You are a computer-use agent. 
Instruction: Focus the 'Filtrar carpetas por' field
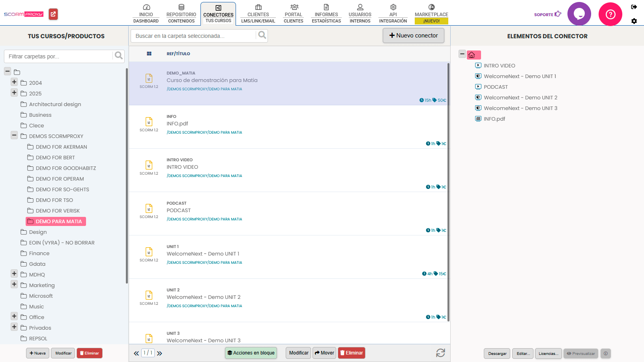58,56
